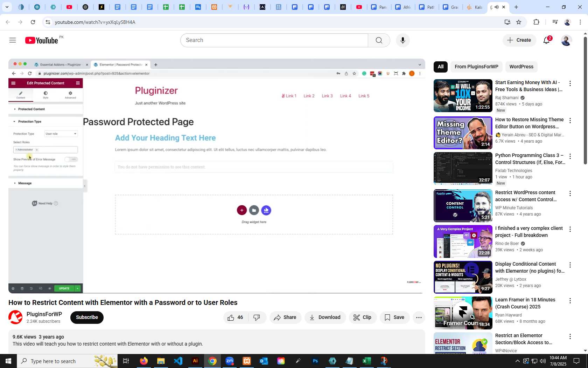Go to YouTube home via logo

click(41, 40)
